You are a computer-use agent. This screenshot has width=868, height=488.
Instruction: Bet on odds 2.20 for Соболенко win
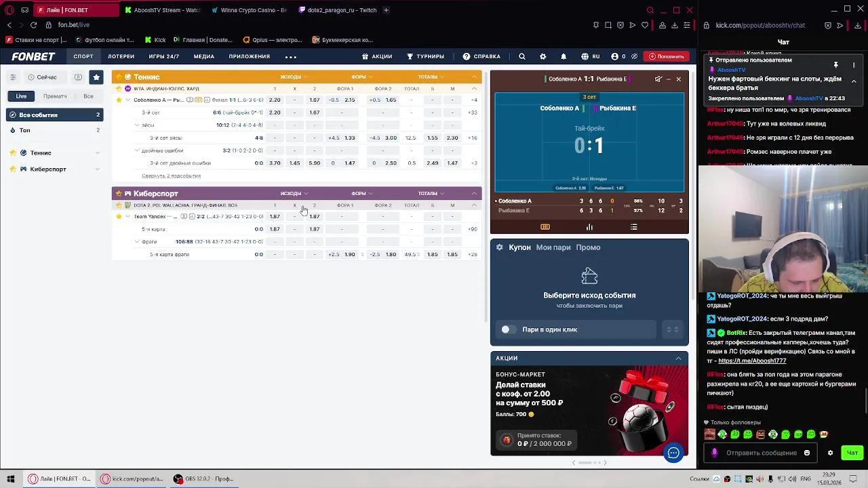coord(275,100)
